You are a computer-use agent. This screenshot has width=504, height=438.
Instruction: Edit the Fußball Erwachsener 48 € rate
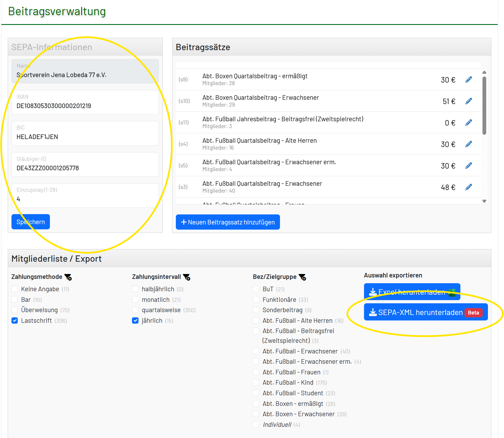(469, 187)
